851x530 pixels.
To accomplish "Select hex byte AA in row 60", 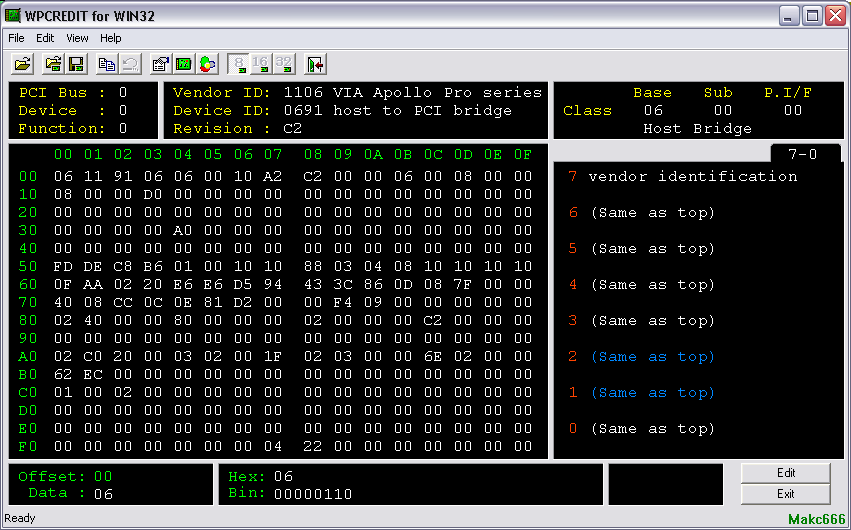I will 93,284.
